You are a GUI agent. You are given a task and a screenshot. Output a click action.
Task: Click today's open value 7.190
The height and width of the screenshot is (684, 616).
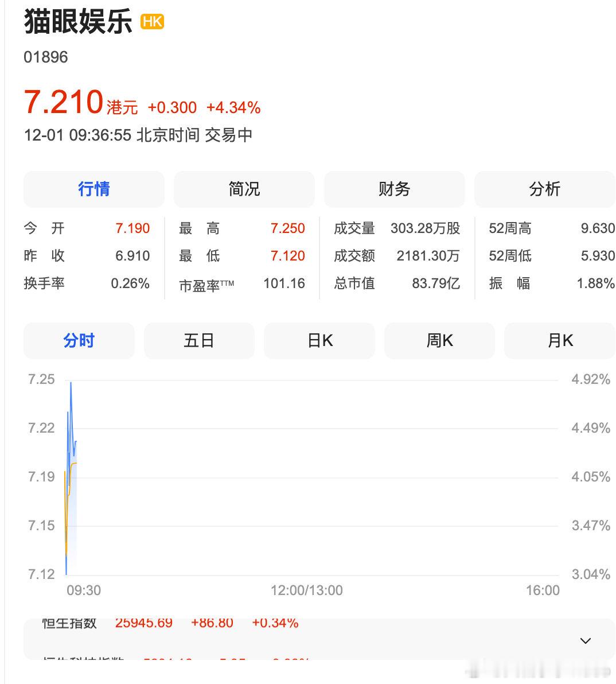132,228
